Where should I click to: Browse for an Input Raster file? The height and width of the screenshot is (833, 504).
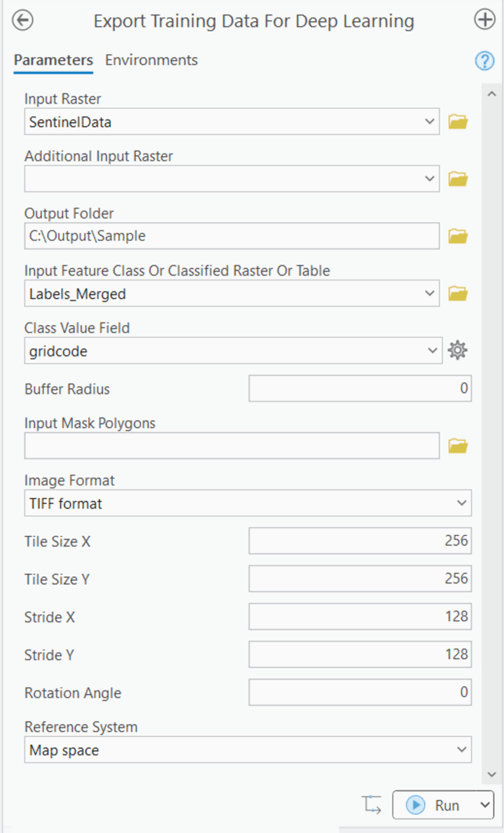click(457, 121)
